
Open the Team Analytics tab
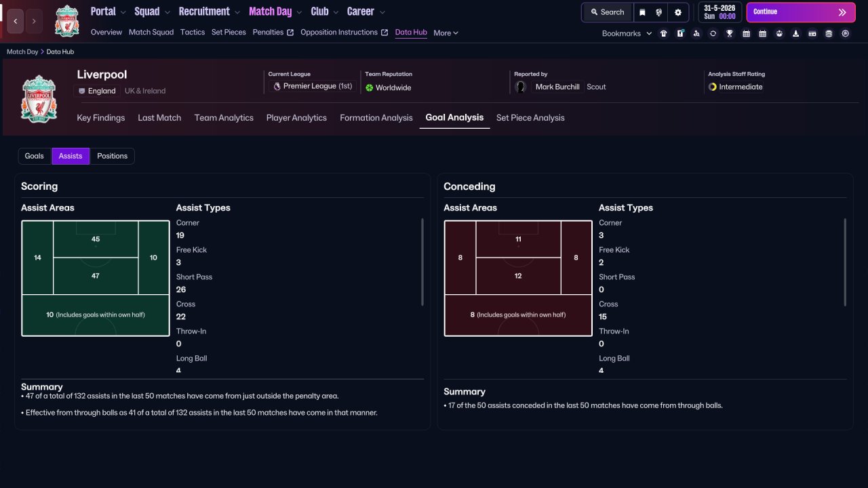[x=224, y=118]
